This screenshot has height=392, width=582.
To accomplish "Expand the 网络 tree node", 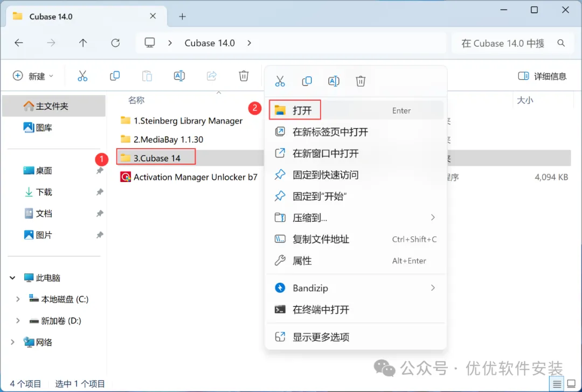I will (12, 342).
